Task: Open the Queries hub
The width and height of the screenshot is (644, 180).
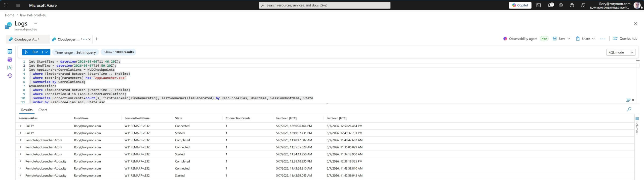Action: (x=625, y=39)
